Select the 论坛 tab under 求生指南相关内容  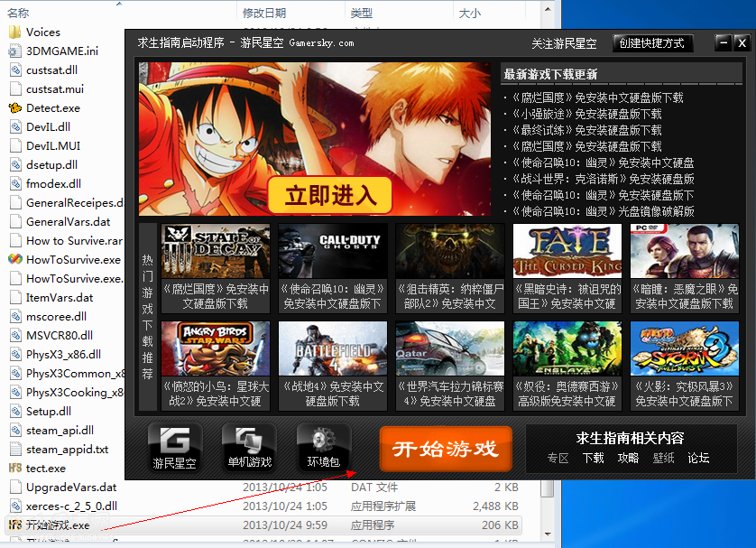[698, 458]
